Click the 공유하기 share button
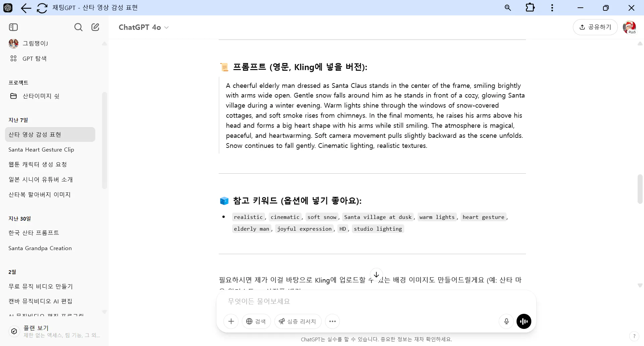Viewport: 644px width, 346px height. [595, 27]
